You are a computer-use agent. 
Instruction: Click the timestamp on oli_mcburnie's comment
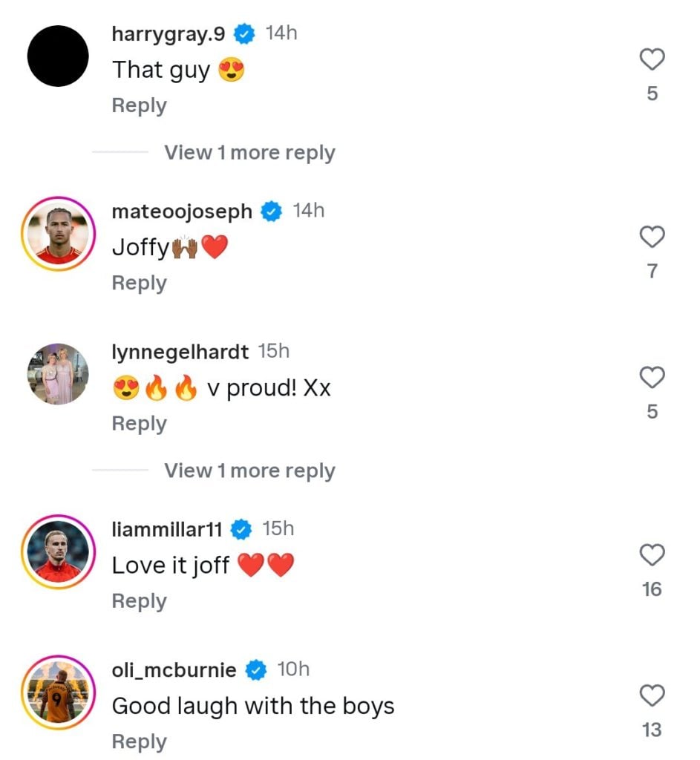tap(293, 669)
